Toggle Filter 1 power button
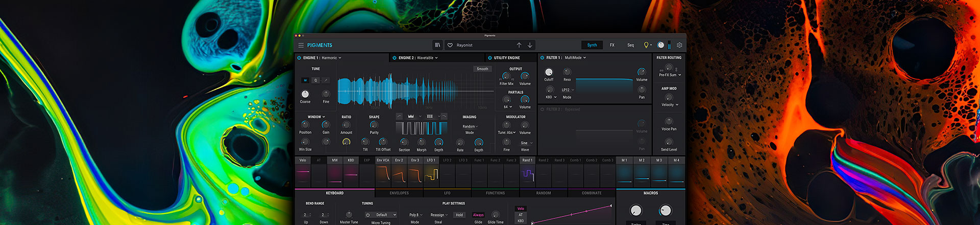The height and width of the screenshot is (225, 980). [x=542, y=58]
